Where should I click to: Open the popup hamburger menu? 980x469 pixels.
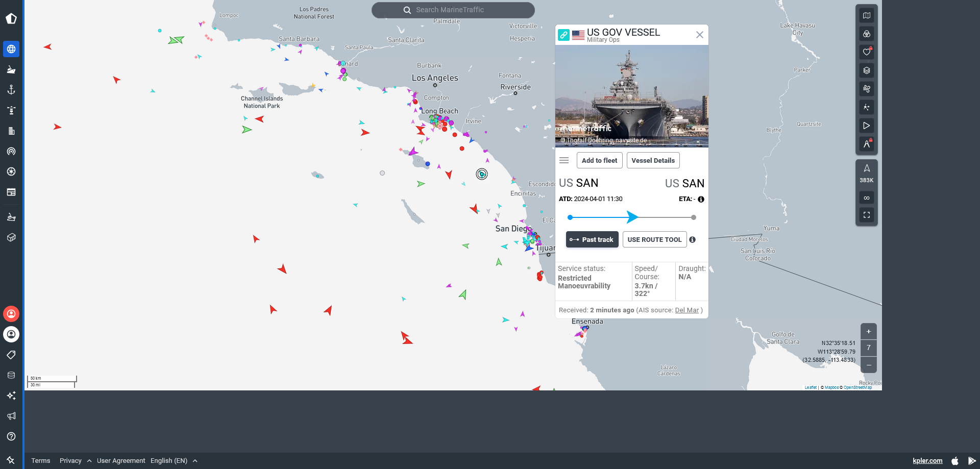(564, 160)
